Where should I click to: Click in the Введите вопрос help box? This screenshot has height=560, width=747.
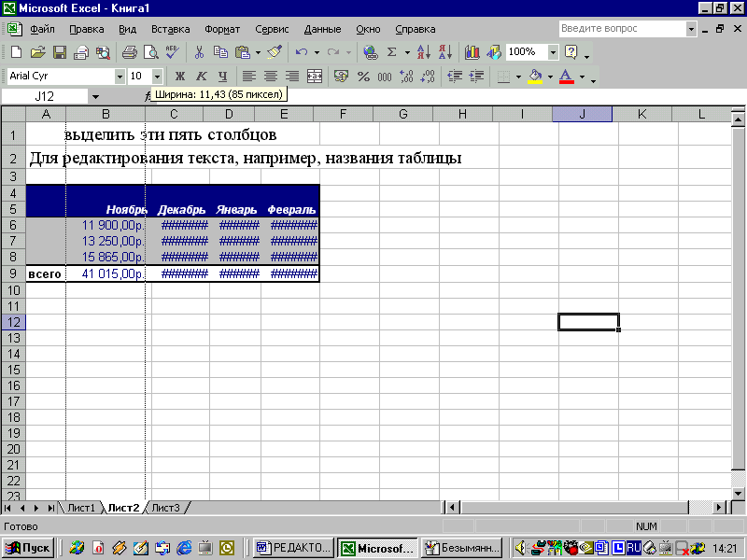622,29
